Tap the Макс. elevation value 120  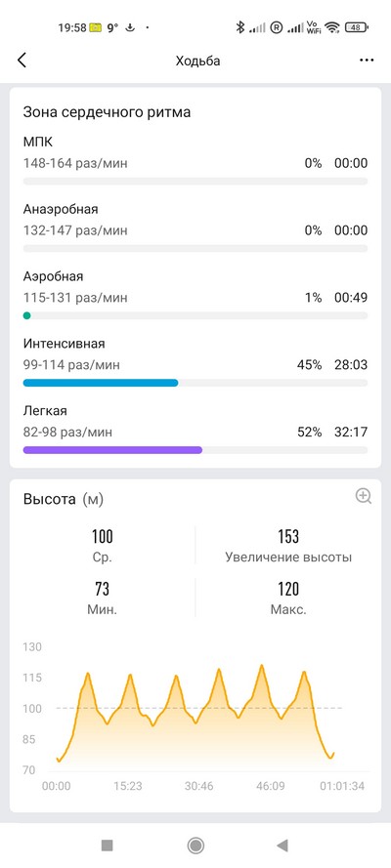pos(288,589)
